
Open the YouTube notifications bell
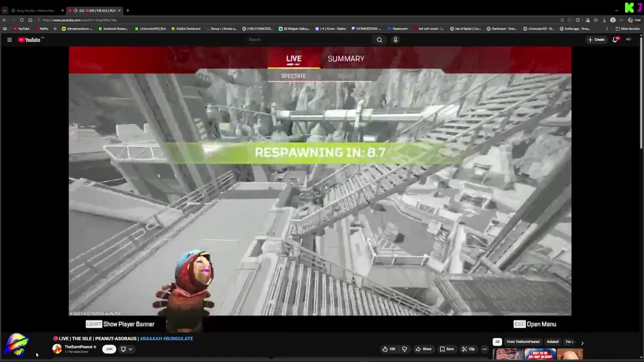[x=615, y=40]
